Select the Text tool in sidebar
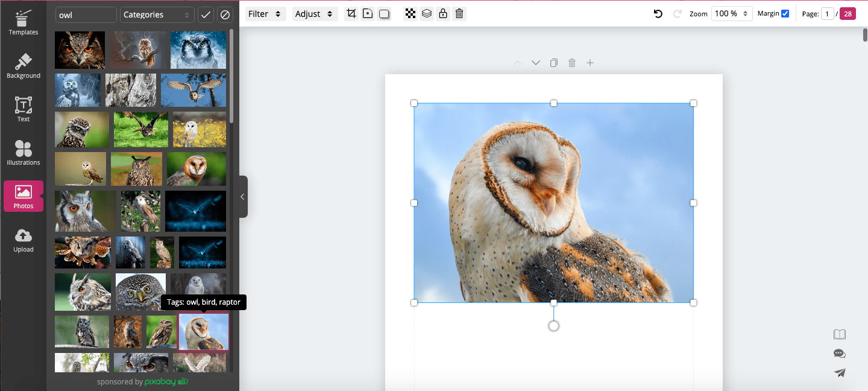 (x=23, y=109)
